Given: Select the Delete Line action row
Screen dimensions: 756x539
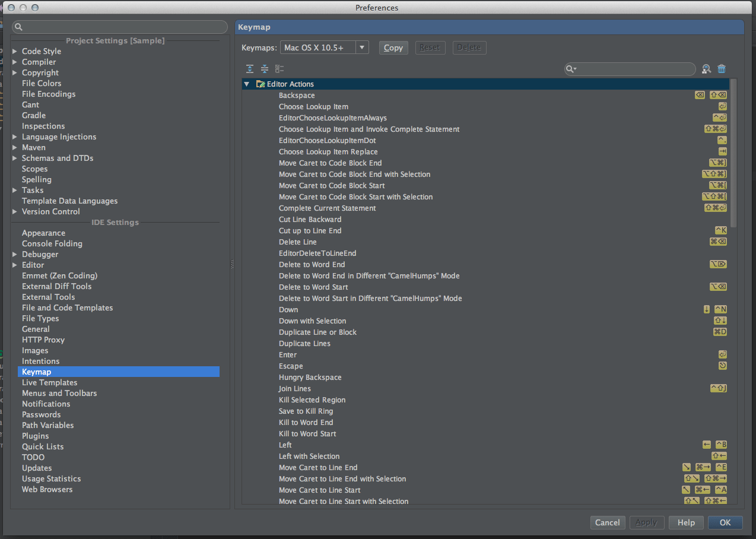Looking at the screenshot, I should pyautogui.click(x=297, y=242).
